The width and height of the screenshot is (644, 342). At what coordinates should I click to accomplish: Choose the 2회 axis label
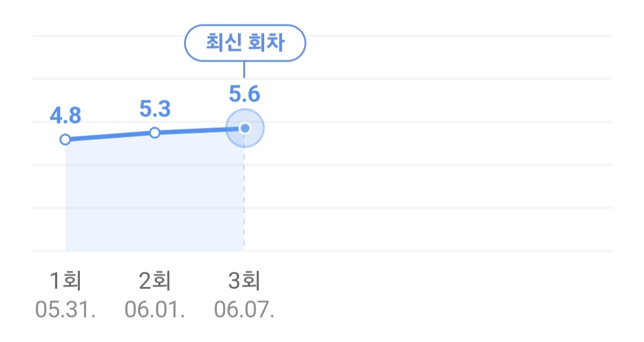click(155, 281)
